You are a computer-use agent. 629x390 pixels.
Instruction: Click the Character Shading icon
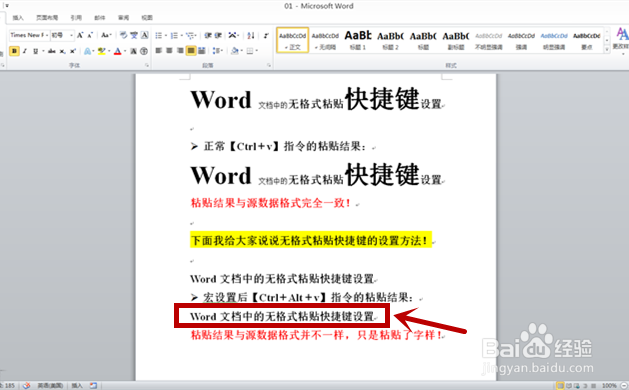click(134, 51)
